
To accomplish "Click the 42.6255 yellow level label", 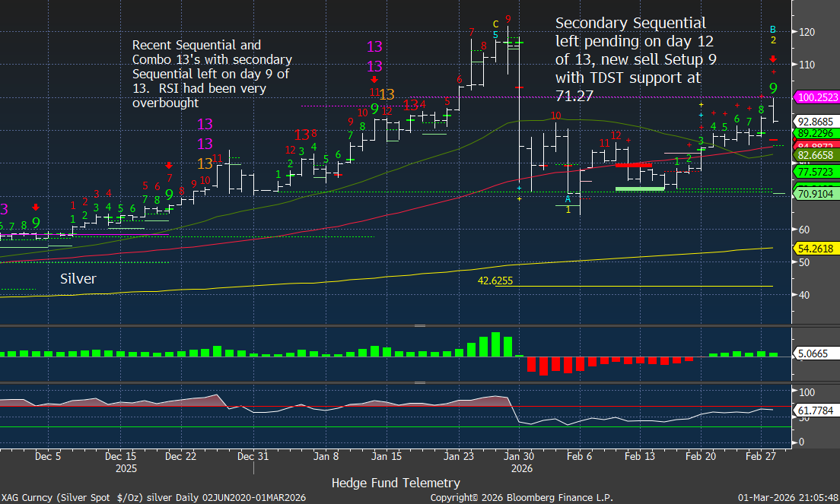I will [495, 281].
